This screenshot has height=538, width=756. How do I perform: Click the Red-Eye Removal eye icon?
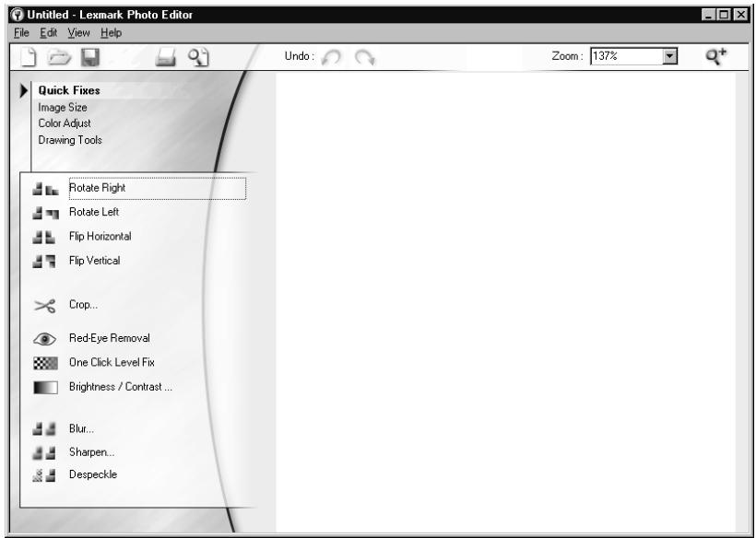tap(45, 339)
